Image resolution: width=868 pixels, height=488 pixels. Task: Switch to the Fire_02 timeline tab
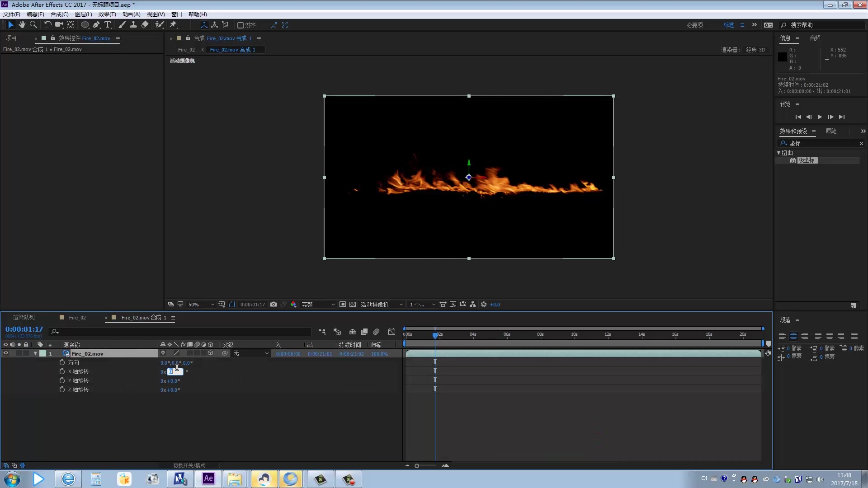pos(77,318)
